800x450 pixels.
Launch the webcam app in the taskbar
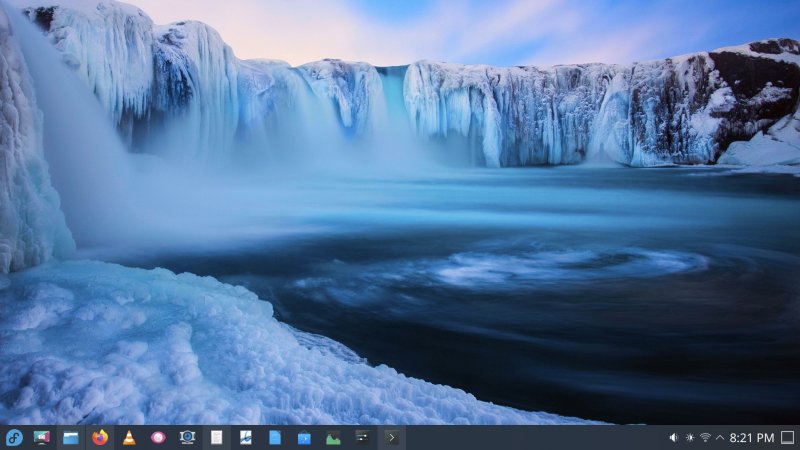[x=187, y=437]
